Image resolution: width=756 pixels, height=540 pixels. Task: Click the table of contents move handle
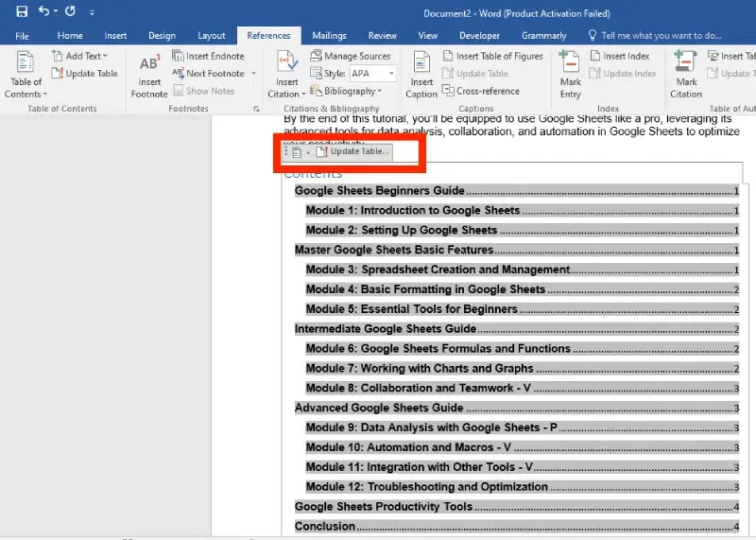(x=285, y=152)
